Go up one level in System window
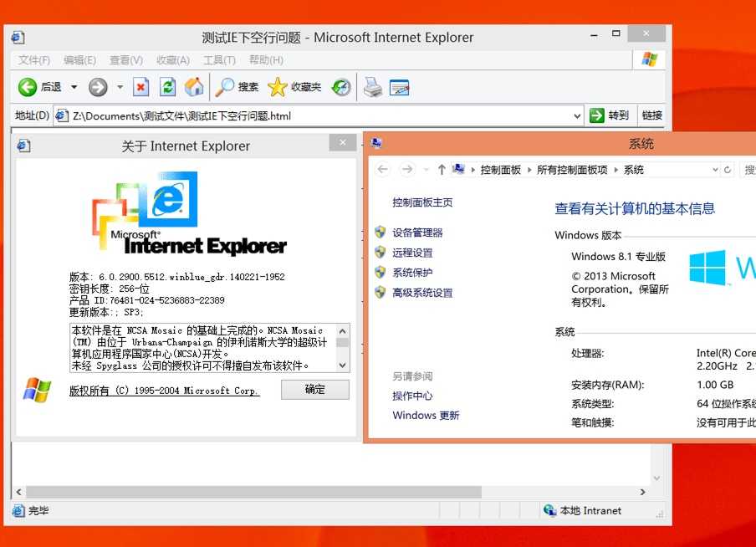Screen dimensions: 756x547 442,169
